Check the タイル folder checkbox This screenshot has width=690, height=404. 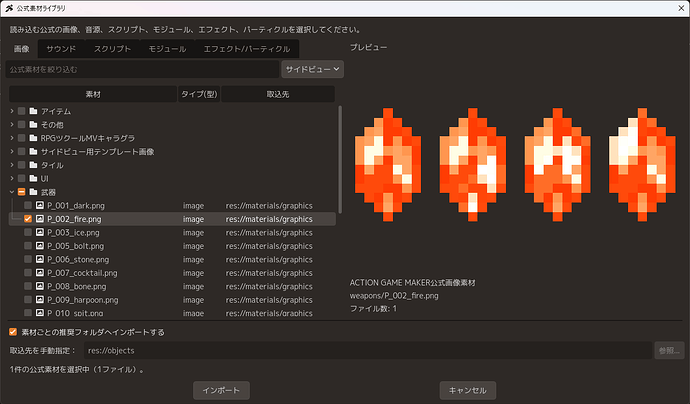point(22,165)
